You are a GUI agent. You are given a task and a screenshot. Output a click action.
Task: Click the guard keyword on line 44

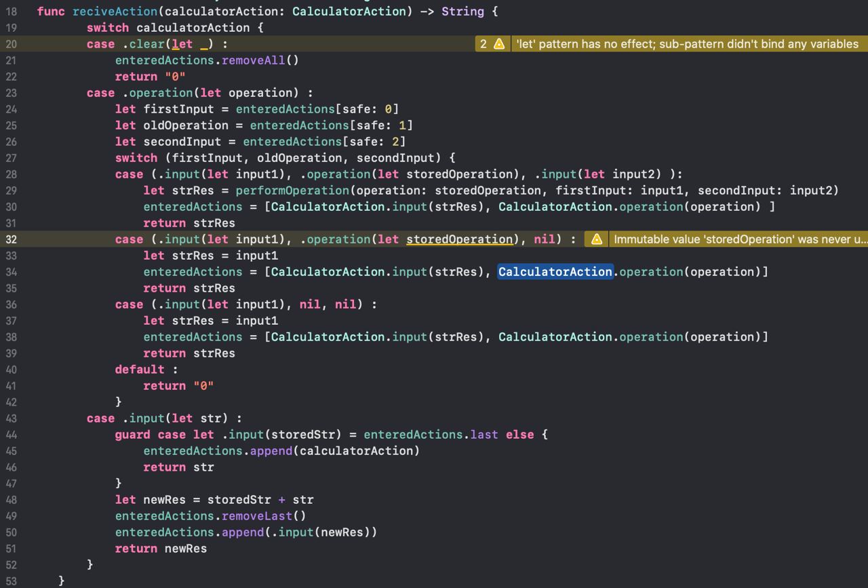coord(133,435)
